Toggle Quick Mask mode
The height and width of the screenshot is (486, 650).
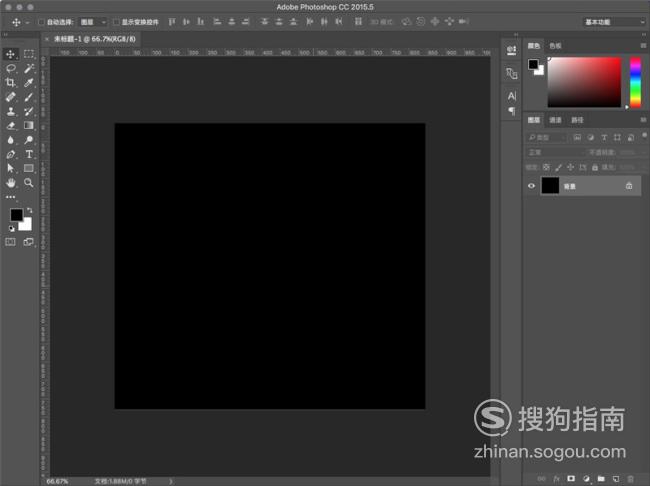point(10,242)
